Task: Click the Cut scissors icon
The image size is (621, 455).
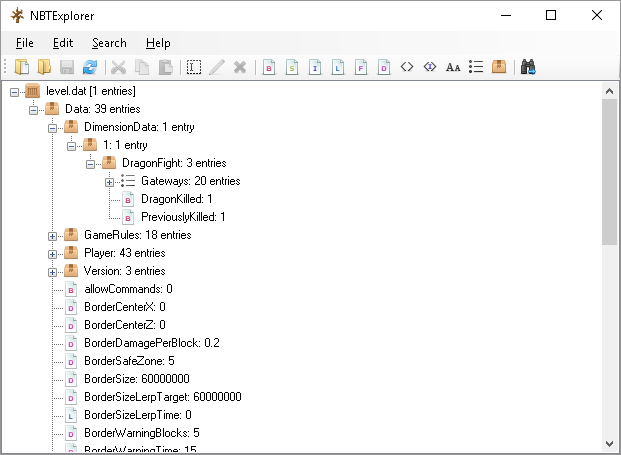Action: click(118, 67)
